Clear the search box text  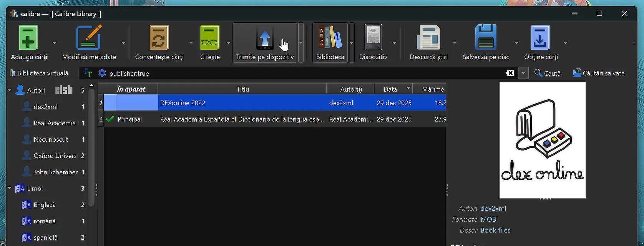coord(510,73)
